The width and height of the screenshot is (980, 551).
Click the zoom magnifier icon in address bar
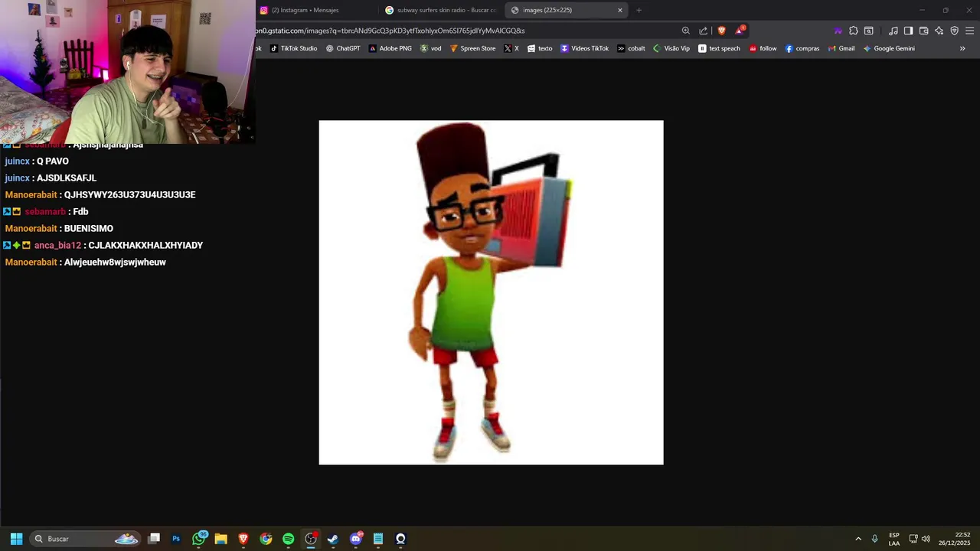coord(685,31)
